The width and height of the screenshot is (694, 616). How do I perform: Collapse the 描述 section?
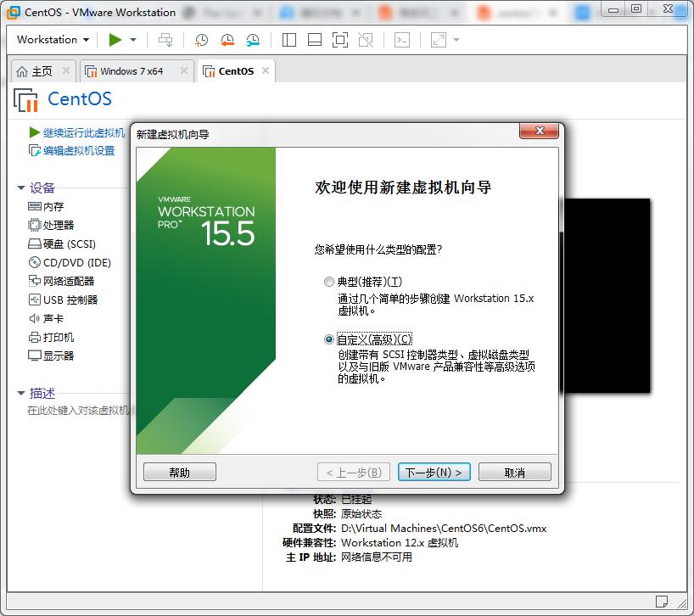20,393
